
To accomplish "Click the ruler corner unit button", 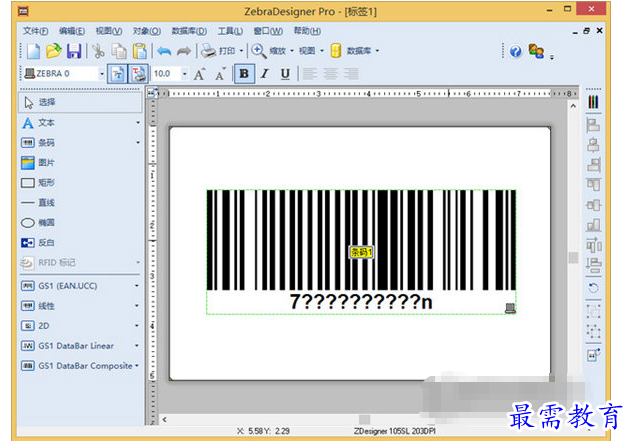I will (151, 93).
